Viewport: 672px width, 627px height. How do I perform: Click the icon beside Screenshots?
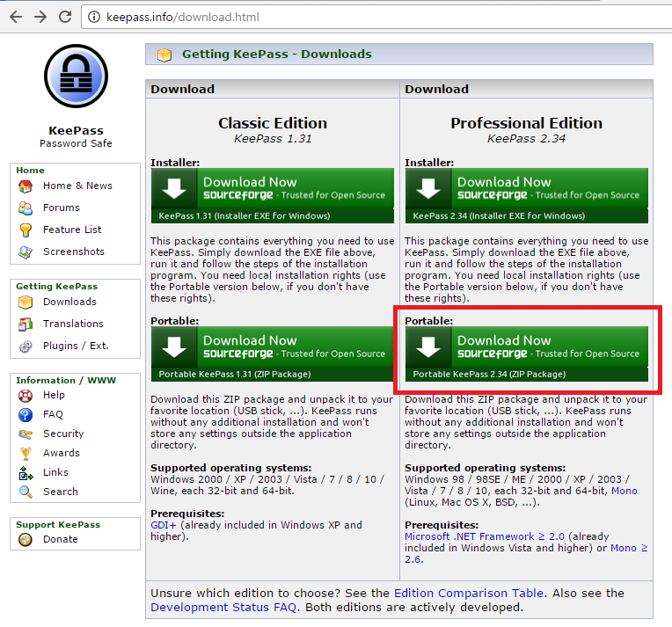coord(26,252)
